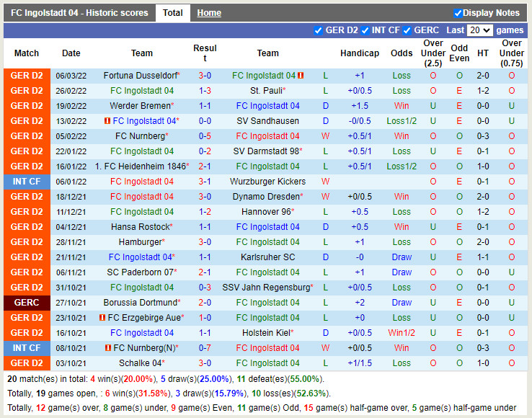Uncheck the INT CF league filter
The image size is (532, 418).
coord(365,30)
